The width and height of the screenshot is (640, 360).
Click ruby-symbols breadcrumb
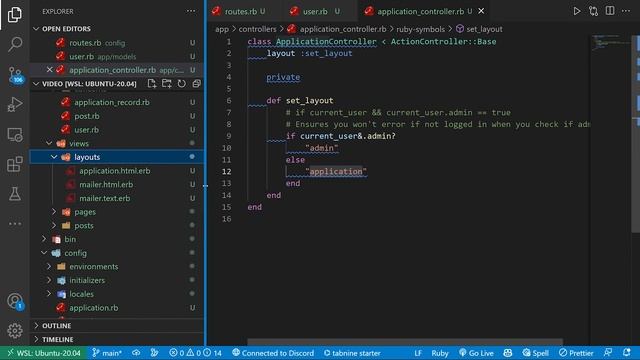click(420, 29)
